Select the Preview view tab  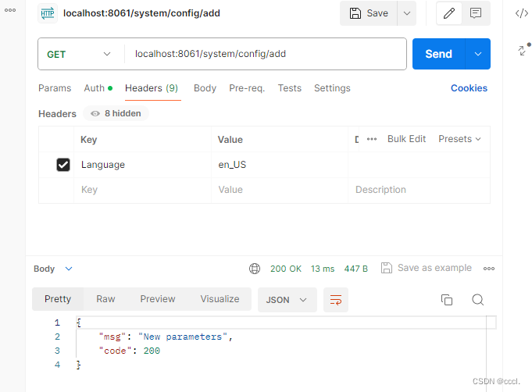pyautogui.click(x=158, y=299)
